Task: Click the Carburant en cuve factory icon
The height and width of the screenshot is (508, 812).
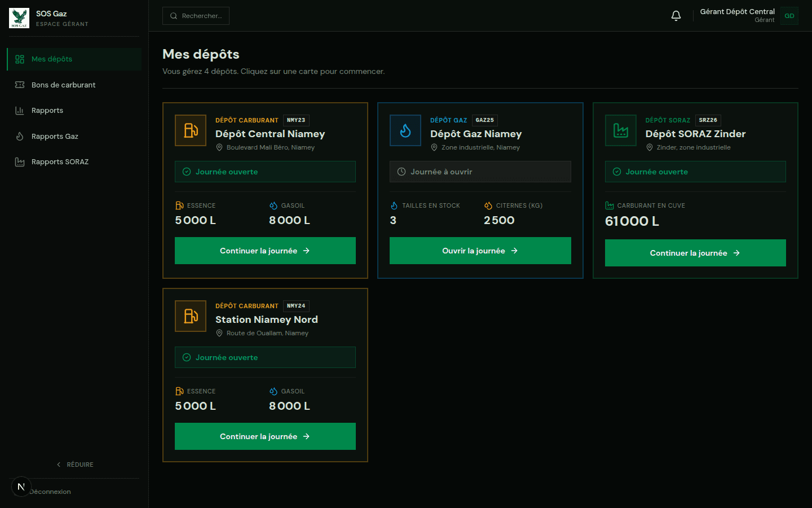Action: pos(610,205)
